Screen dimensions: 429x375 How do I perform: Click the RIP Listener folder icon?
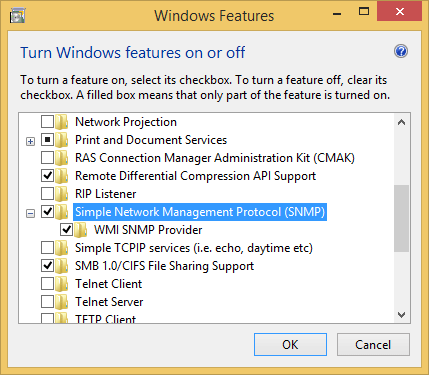62,194
